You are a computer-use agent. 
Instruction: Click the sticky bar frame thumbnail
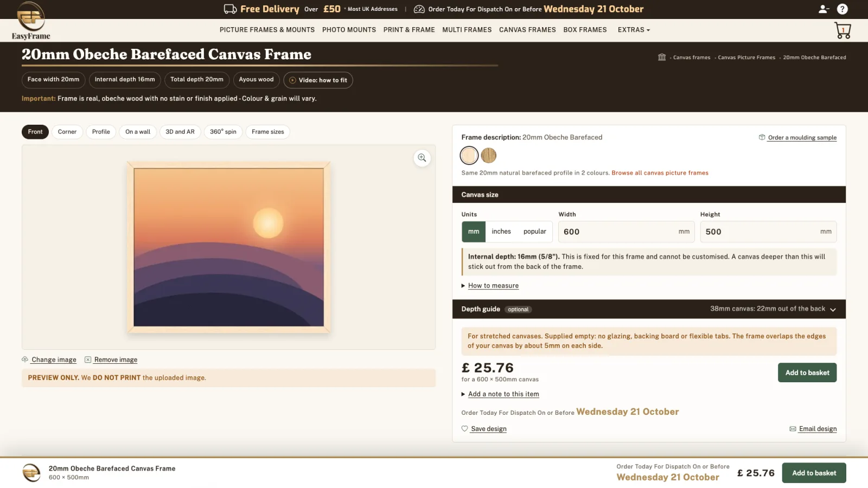click(x=31, y=473)
